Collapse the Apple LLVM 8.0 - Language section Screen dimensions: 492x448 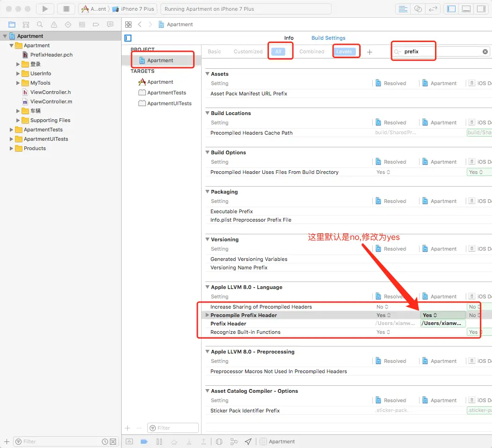pos(207,287)
